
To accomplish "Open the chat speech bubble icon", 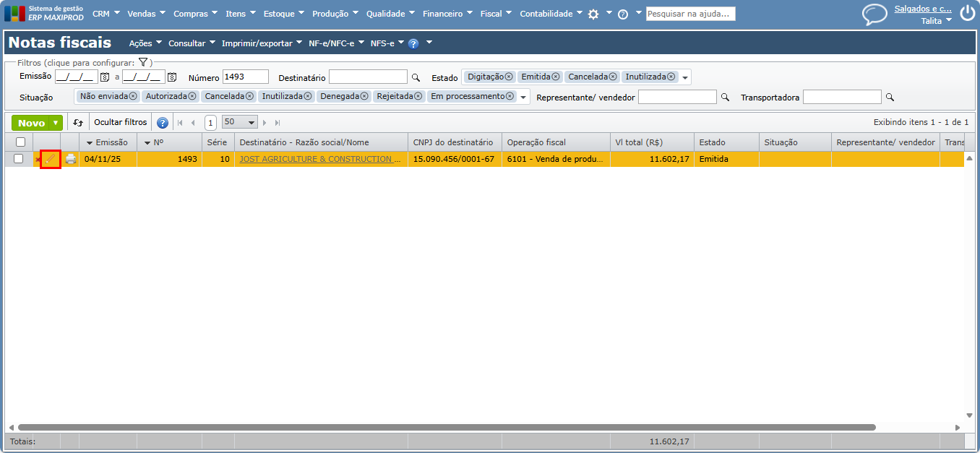I will tap(875, 14).
